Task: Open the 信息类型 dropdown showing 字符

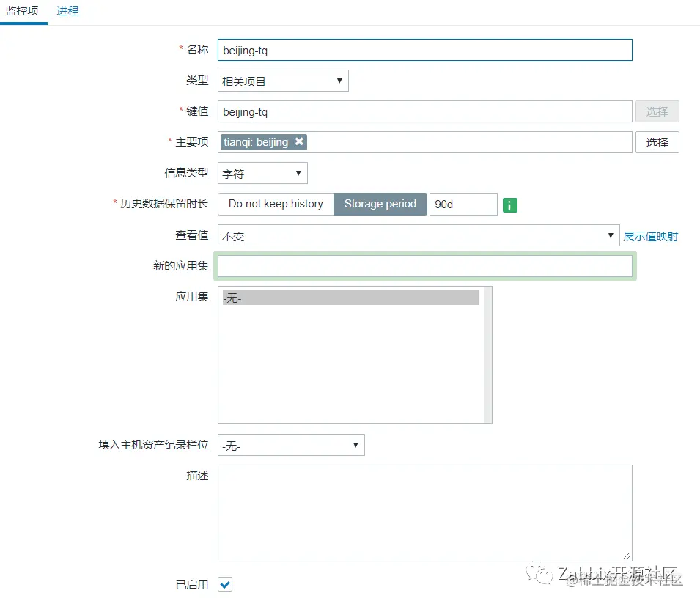Action: point(262,173)
